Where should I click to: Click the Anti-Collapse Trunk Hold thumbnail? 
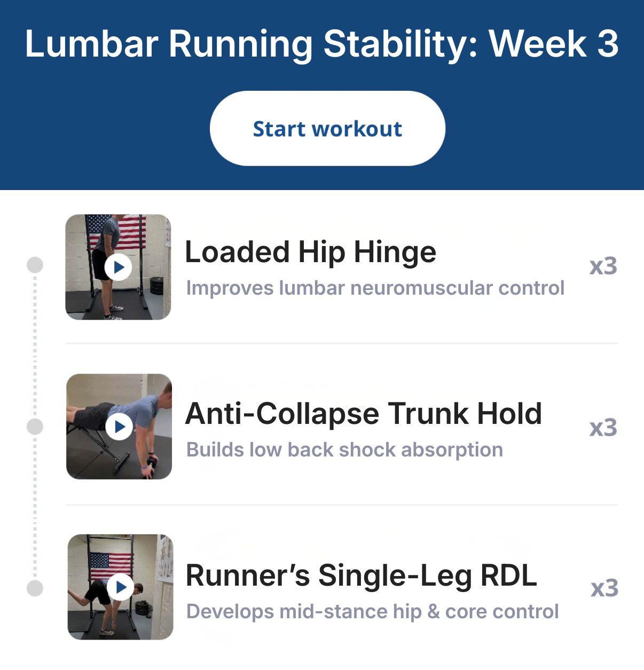pos(118,427)
